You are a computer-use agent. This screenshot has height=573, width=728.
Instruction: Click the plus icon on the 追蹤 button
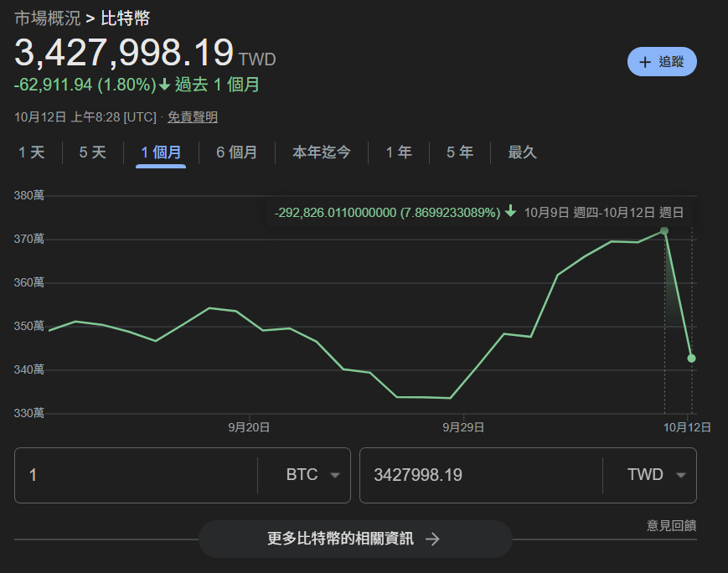coord(644,62)
